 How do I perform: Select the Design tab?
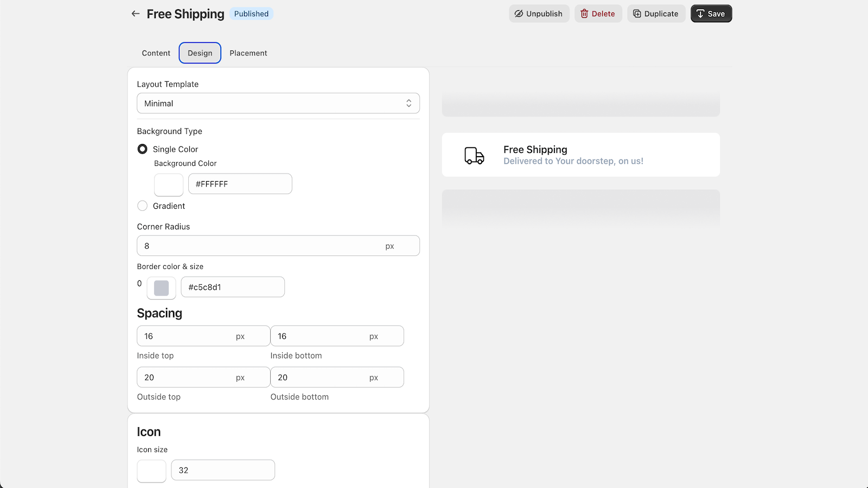[x=200, y=53]
